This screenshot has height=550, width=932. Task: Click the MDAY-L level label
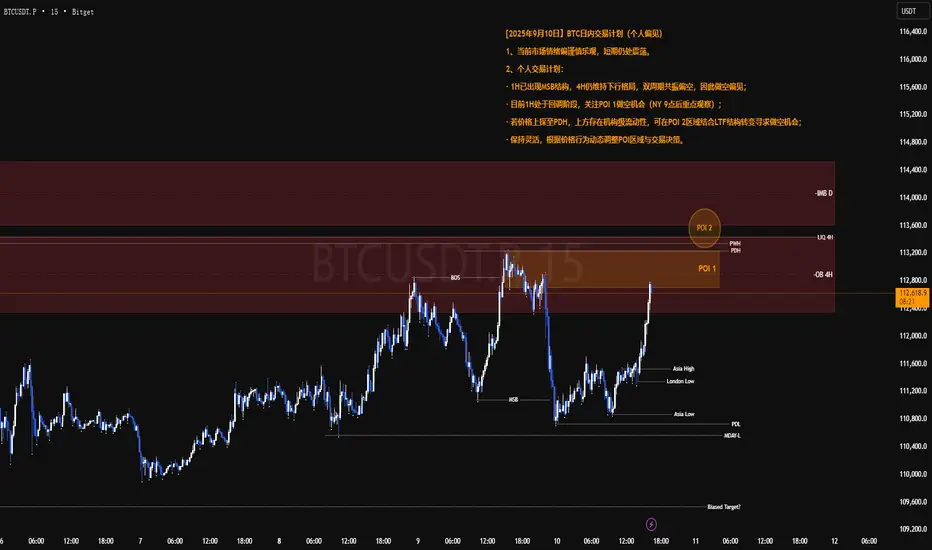coord(732,435)
